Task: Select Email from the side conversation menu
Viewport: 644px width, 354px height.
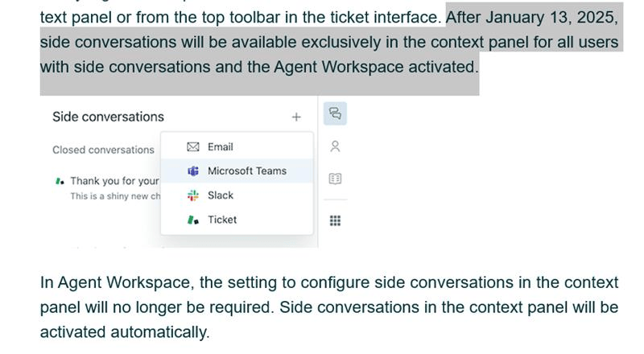Action: click(220, 147)
